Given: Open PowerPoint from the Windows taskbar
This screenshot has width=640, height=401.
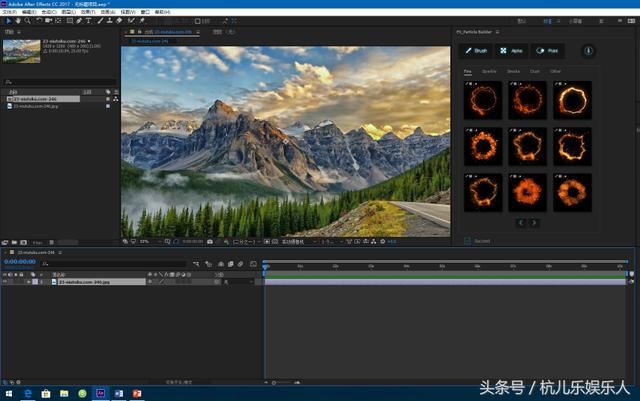Looking at the screenshot, I should (136, 394).
